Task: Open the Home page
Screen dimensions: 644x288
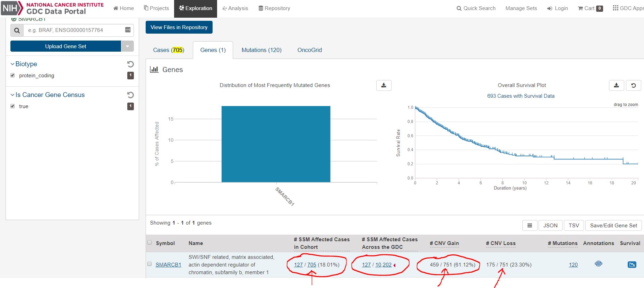Action: pos(123,8)
